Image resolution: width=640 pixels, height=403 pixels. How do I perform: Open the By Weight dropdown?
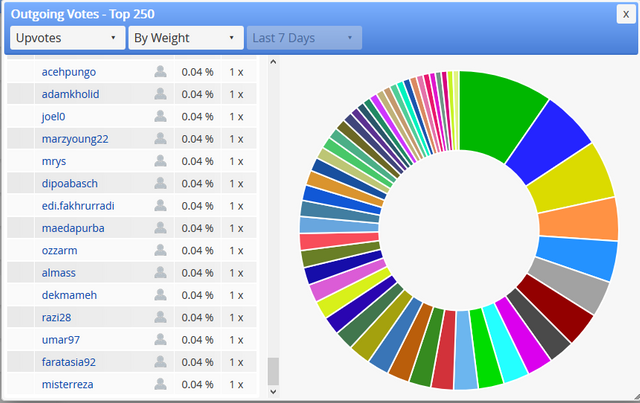point(186,38)
